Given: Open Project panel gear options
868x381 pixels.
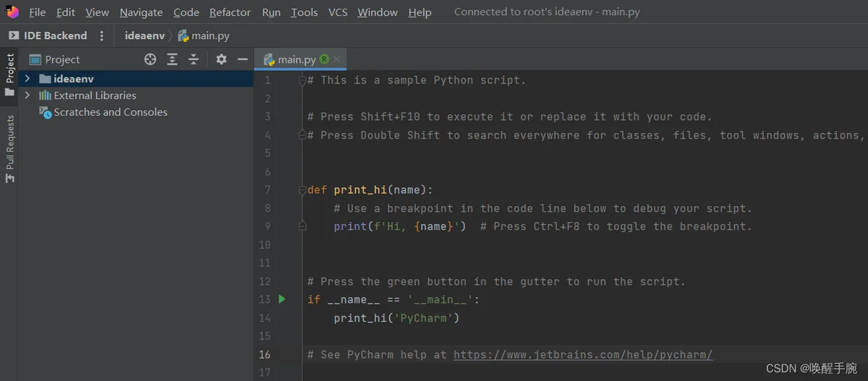Looking at the screenshot, I should [221, 59].
